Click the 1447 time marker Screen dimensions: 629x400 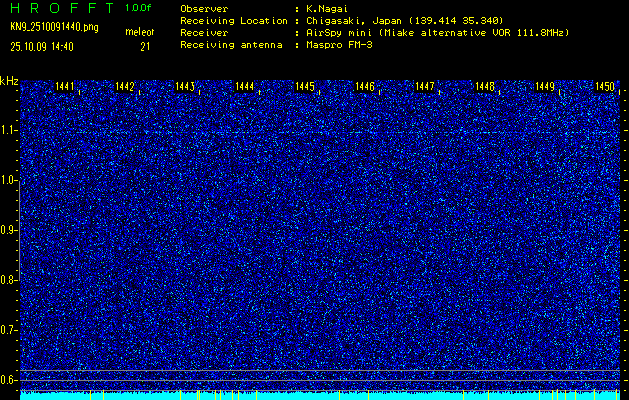coord(425,87)
